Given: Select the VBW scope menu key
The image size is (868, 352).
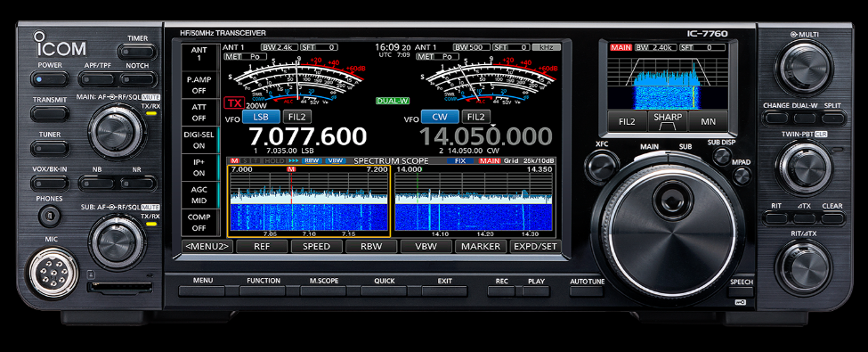Looking at the screenshot, I should point(426,247).
